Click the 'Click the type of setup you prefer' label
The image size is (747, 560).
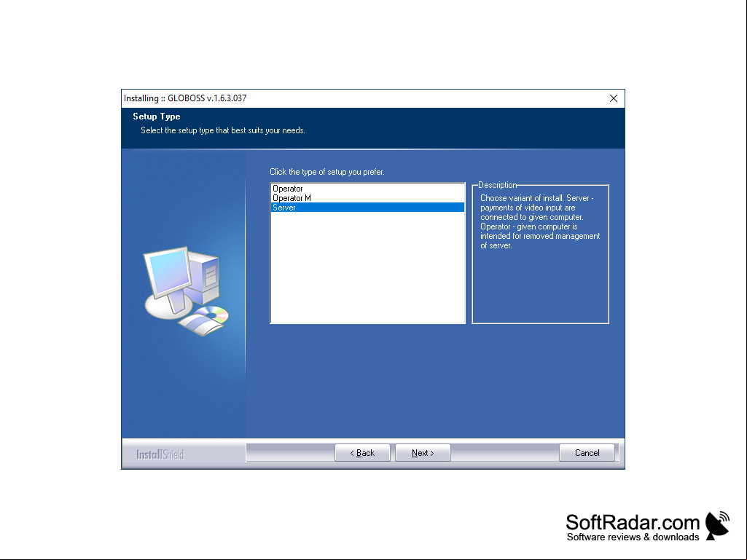point(326,172)
